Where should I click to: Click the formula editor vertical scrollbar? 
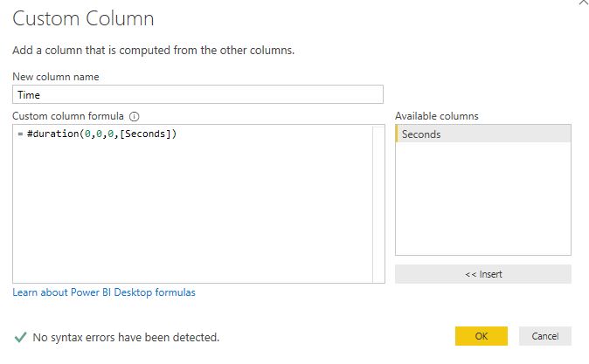click(x=378, y=203)
